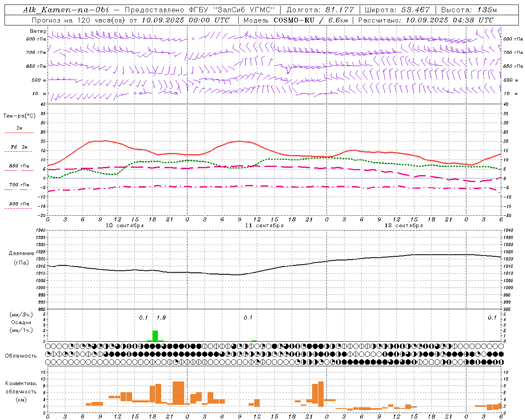Click the (км) convective cloud unit
Image resolution: width=525 pixels, height=420 pixels.
(21, 400)
